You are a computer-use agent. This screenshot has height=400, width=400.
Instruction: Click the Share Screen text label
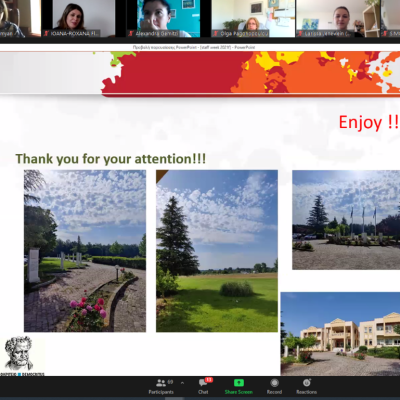tap(239, 392)
